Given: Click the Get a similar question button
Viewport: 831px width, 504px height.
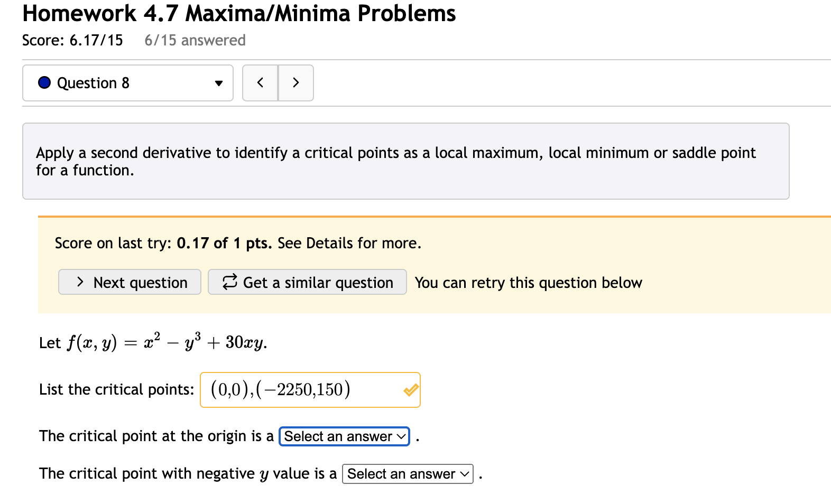Looking at the screenshot, I should coord(307,282).
